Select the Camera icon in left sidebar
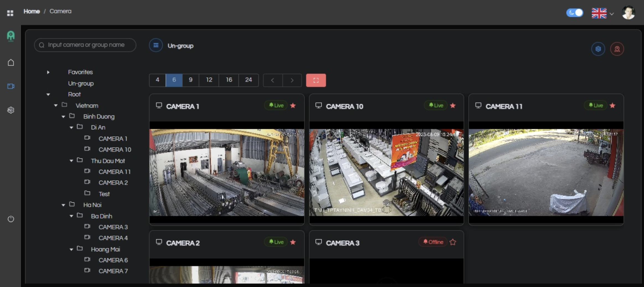 (11, 86)
